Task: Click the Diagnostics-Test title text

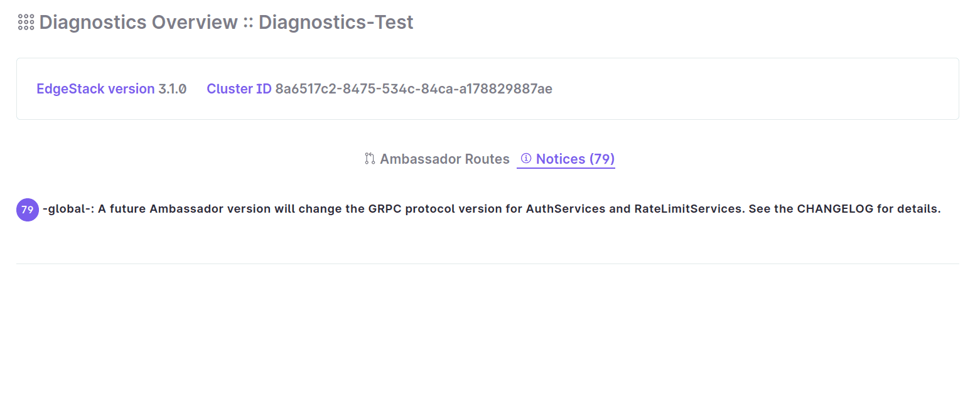Action: click(x=336, y=23)
